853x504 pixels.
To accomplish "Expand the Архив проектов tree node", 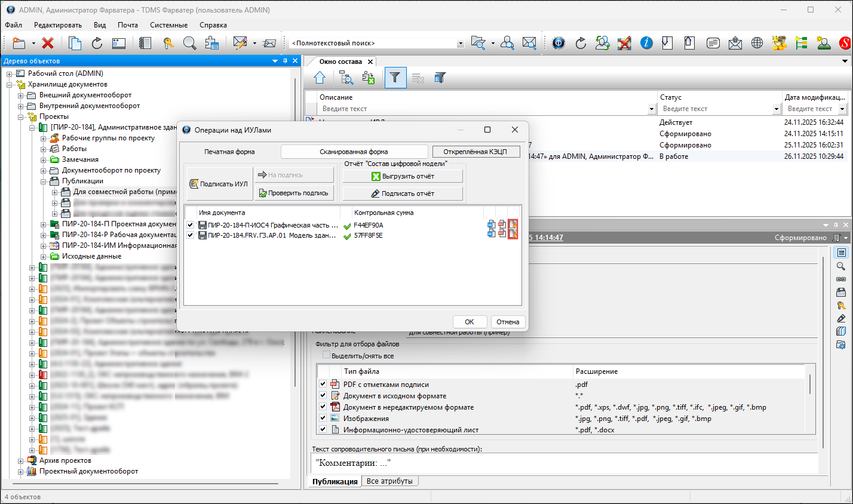I will point(21,460).
